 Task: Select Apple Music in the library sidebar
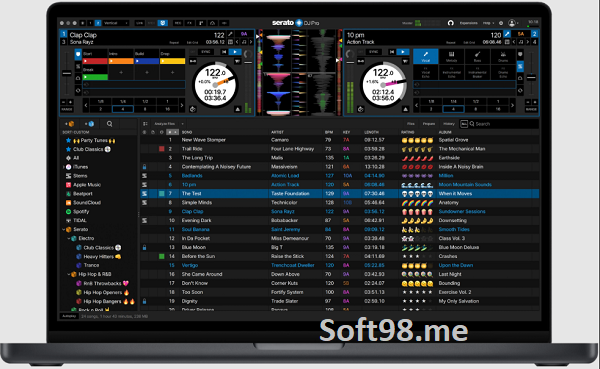click(x=87, y=184)
